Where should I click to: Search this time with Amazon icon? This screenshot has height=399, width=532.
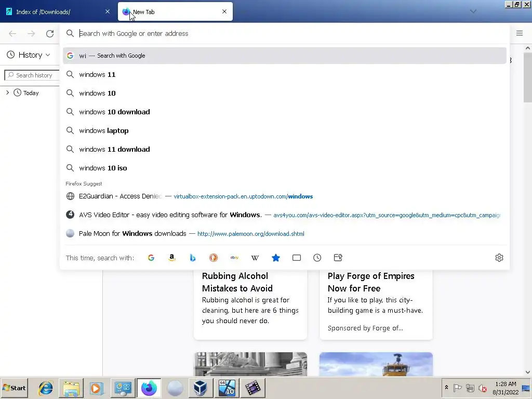tap(172, 258)
